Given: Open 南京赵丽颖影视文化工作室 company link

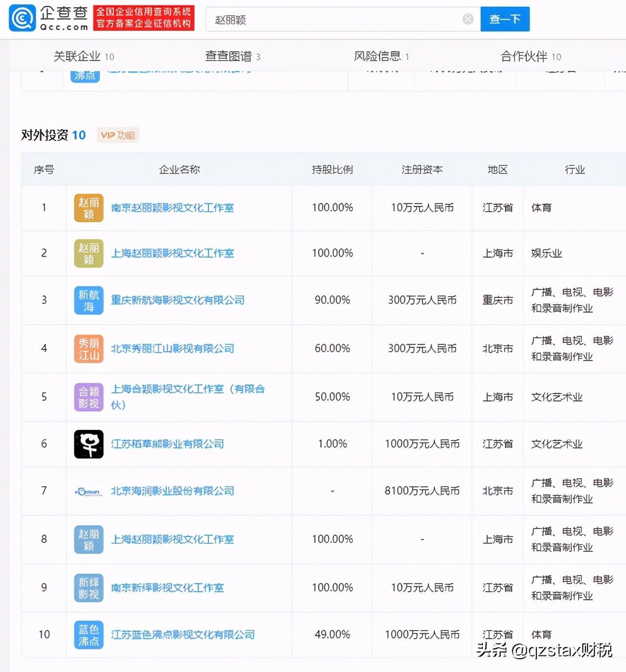Looking at the screenshot, I should [173, 208].
